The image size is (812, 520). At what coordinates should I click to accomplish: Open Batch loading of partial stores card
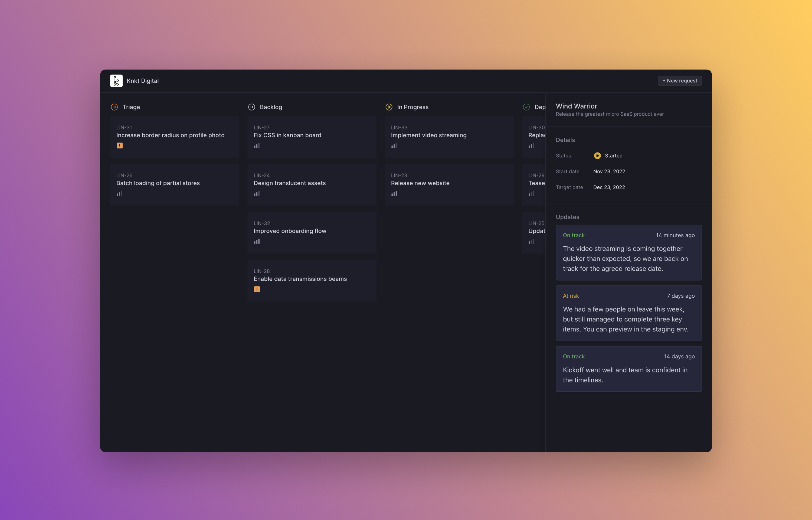(174, 185)
